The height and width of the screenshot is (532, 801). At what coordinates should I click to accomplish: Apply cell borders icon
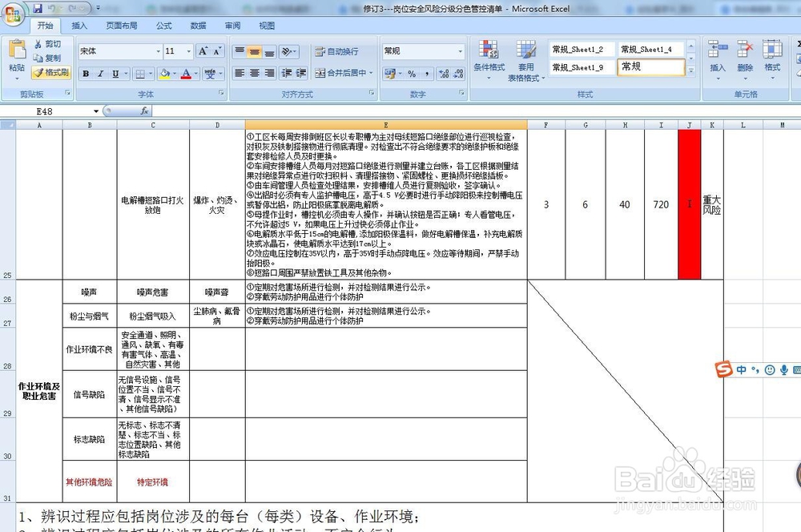click(140, 74)
